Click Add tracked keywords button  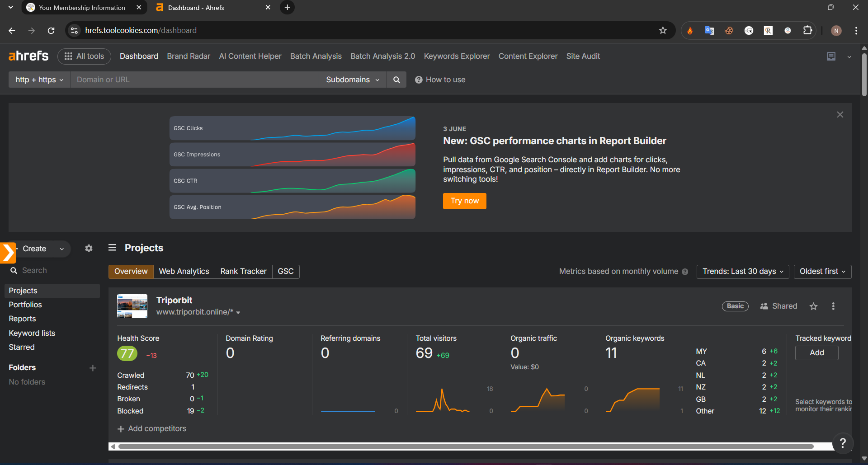816,353
